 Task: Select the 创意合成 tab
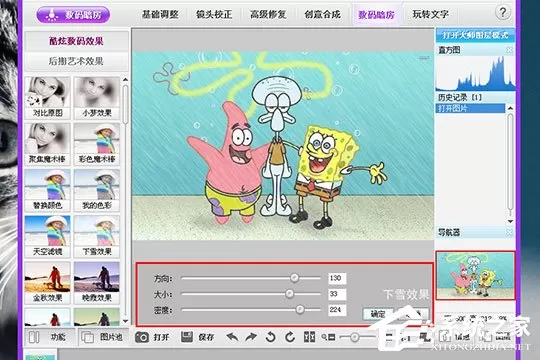322,14
